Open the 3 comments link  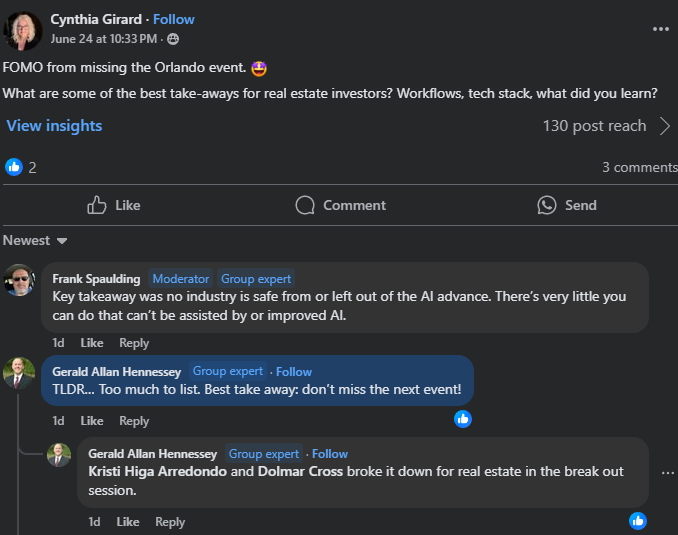[x=639, y=167]
